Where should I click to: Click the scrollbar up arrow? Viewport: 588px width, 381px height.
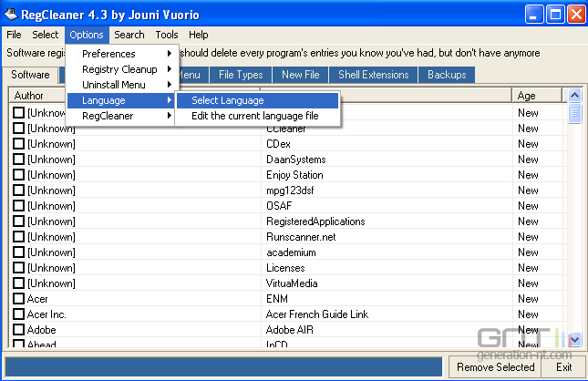tap(574, 95)
